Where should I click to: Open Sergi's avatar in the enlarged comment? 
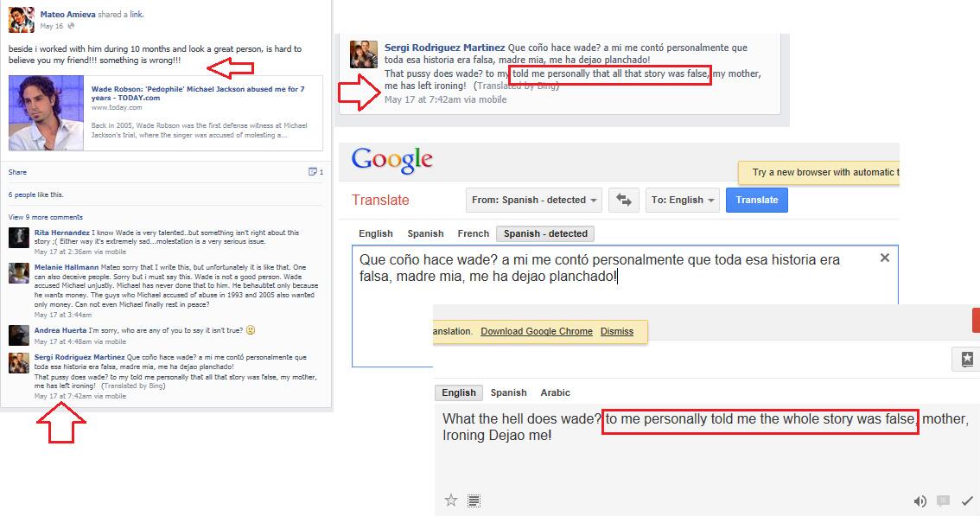click(363, 54)
